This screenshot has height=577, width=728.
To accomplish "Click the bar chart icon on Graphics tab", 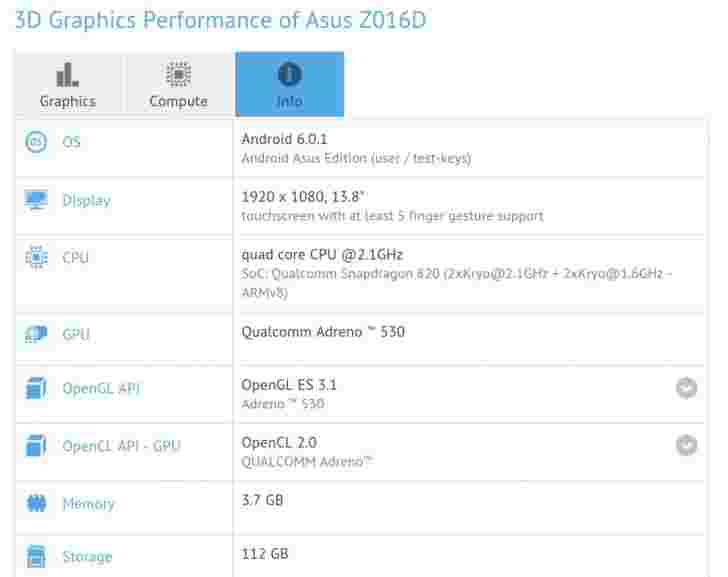I will click(68, 74).
